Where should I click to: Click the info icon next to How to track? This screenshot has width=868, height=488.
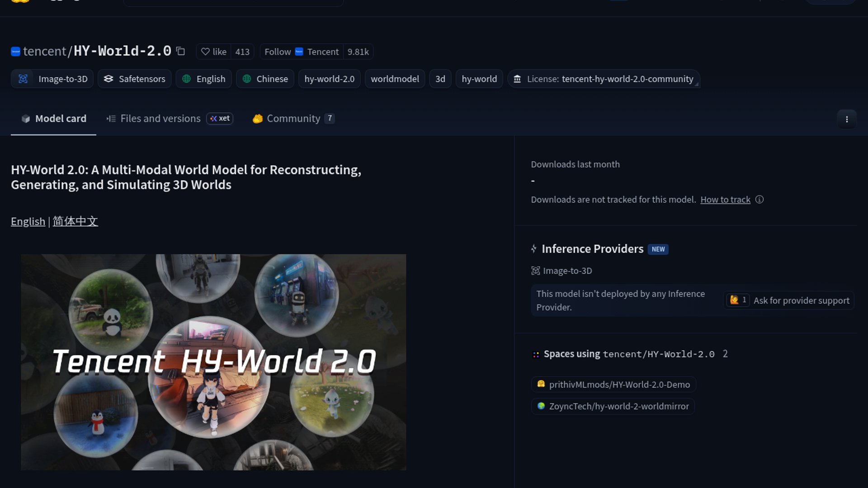click(x=760, y=199)
